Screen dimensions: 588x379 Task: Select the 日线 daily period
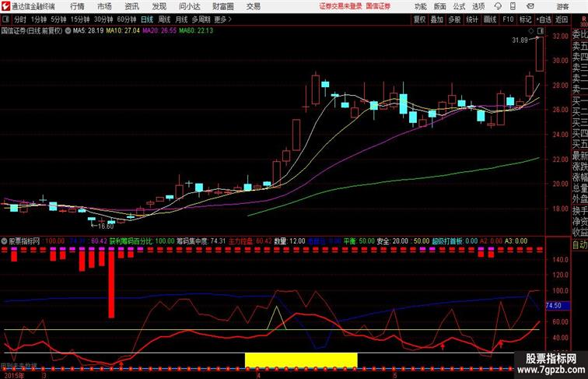point(147,19)
